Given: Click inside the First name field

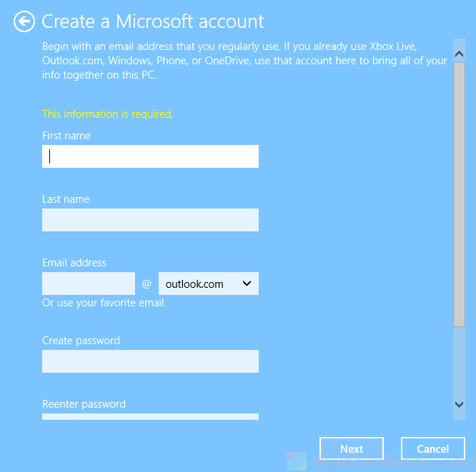Looking at the screenshot, I should [150, 156].
